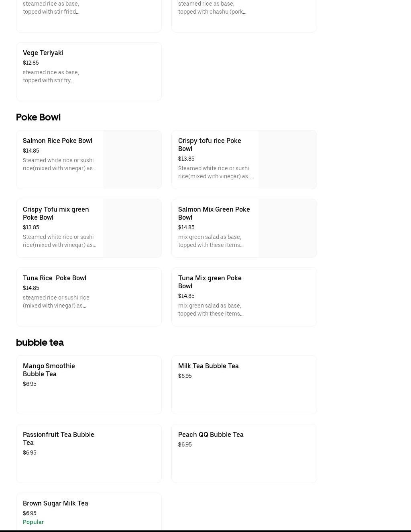Open Passionfruit Tea Bubble Tea item
The width and height of the screenshot is (411, 532).
(x=89, y=453)
